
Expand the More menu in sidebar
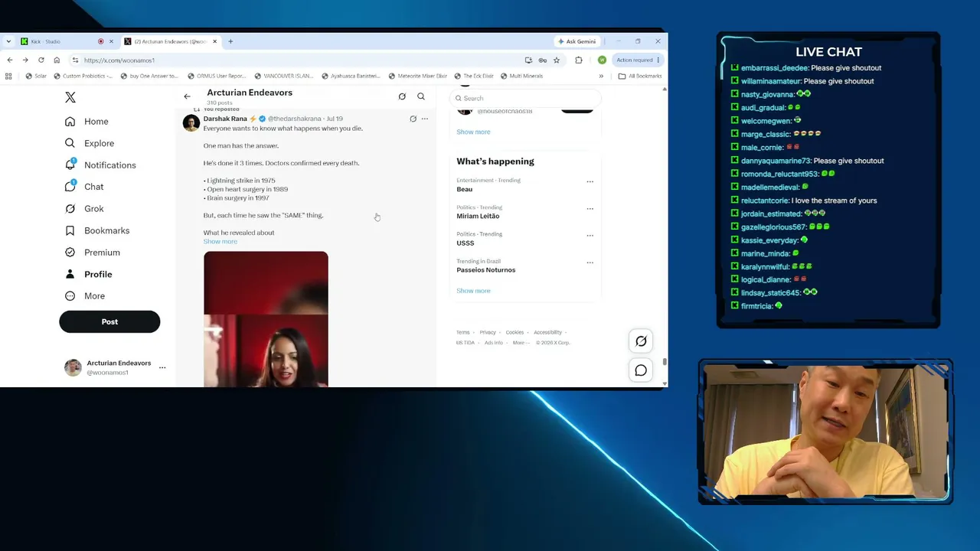[85, 296]
